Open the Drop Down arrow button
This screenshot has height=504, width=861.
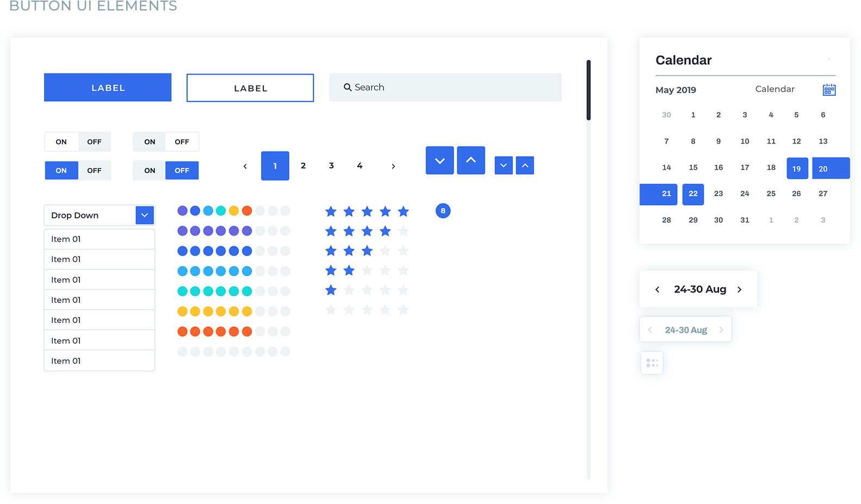tap(145, 215)
